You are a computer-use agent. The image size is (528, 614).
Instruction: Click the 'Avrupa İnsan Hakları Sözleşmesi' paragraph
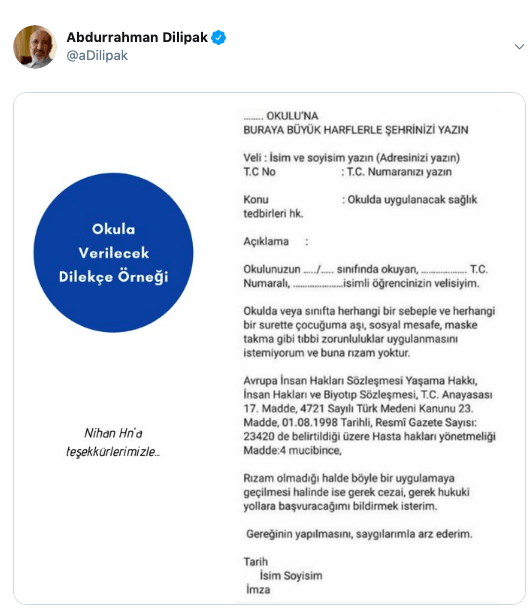click(x=369, y=415)
